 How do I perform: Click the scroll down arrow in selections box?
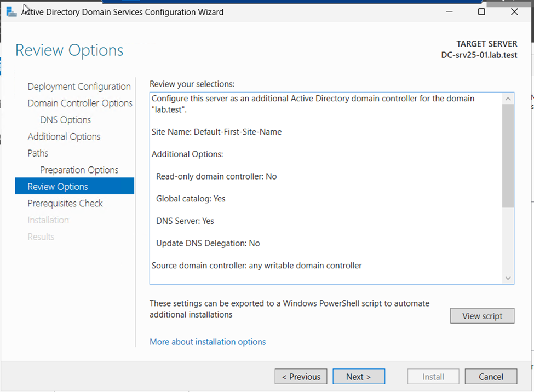[x=508, y=278]
